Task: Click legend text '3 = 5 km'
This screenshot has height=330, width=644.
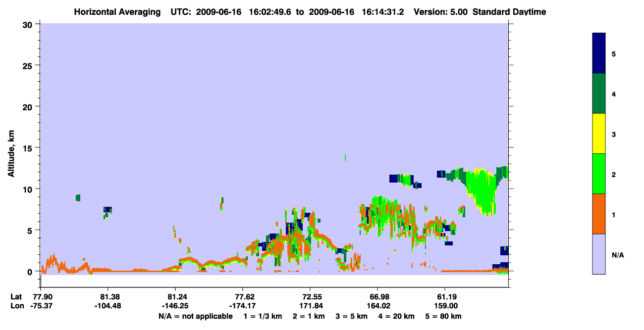Action: [x=352, y=316]
